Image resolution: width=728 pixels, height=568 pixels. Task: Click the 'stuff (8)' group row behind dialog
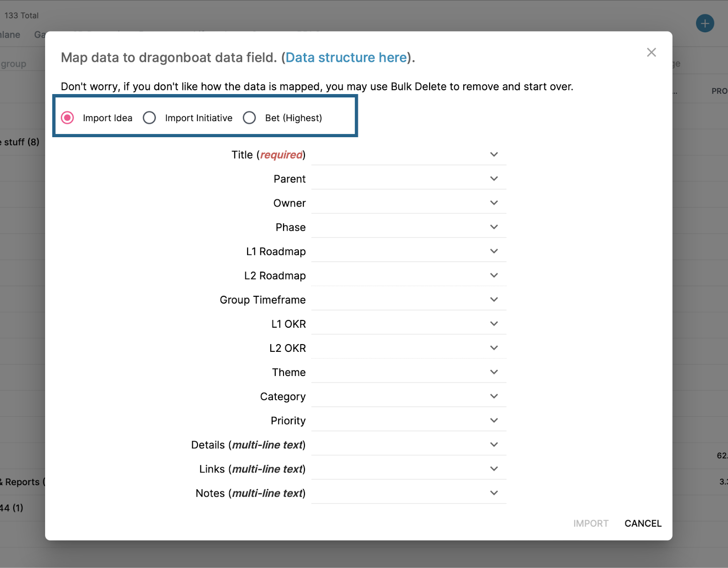click(20, 142)
